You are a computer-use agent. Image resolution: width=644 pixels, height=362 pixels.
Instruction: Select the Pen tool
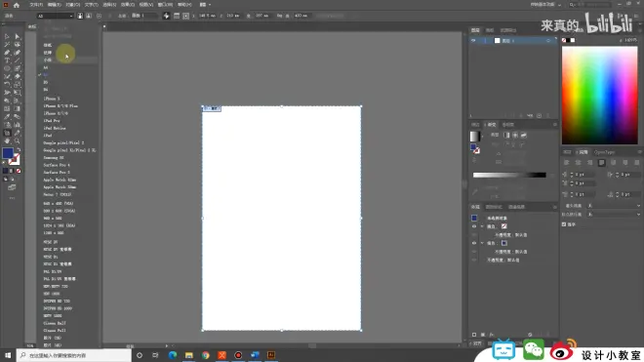pos(7,53)
